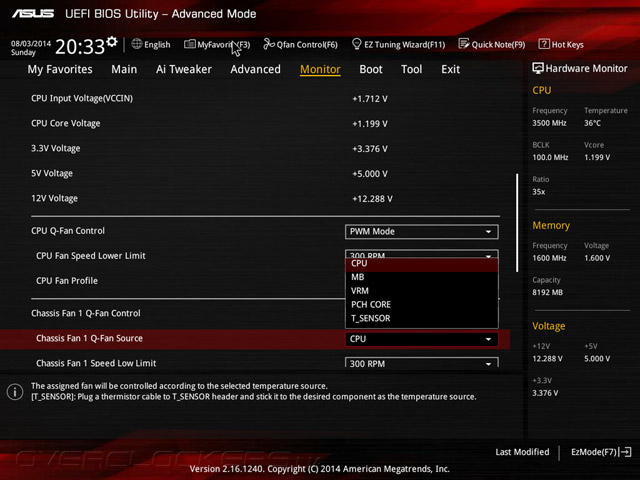Click the info icon next to help text
Screen dimensions: 640x480
[x=15, y=392]
